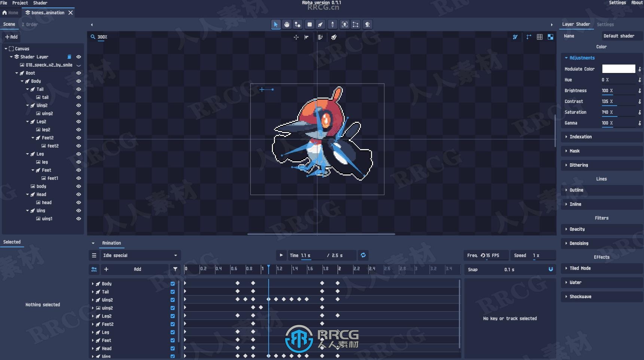The image size is (644, 360).
Task: Hide the Shader Layer via eye icon
Action: tap(79, 57)
